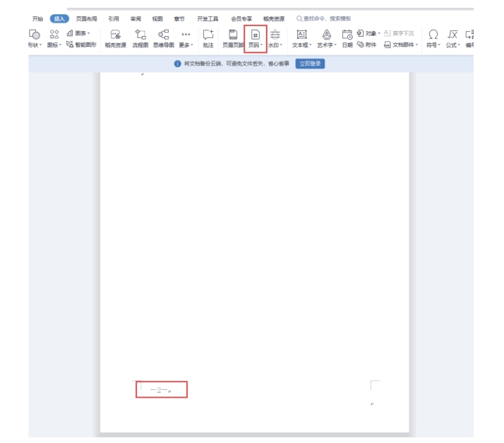Image resolution: width=504 pixels, height=443 pixels.
Task: Switch to the 页面布局 tab
Action: click(x=86, y=18)
